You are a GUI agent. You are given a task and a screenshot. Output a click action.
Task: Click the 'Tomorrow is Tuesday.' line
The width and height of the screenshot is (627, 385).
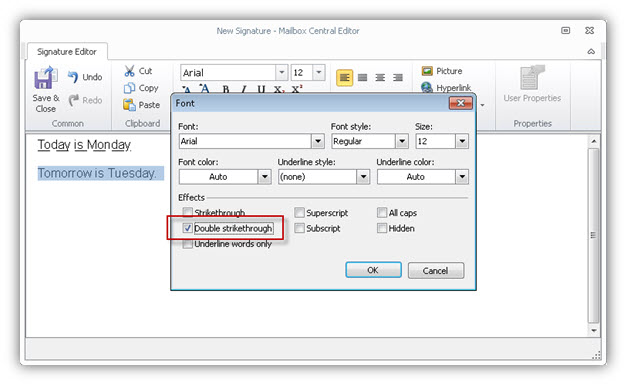coord(97,173)
